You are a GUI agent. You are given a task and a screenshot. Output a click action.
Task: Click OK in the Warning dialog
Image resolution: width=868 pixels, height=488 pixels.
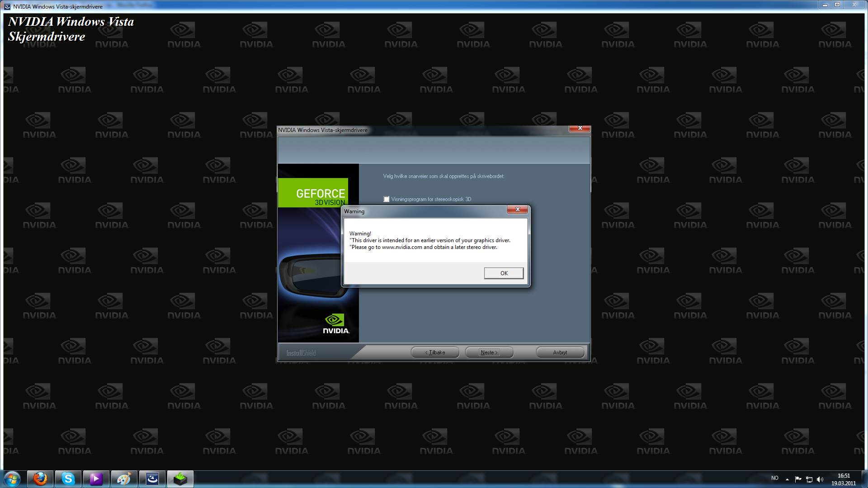tap(504, 273)
